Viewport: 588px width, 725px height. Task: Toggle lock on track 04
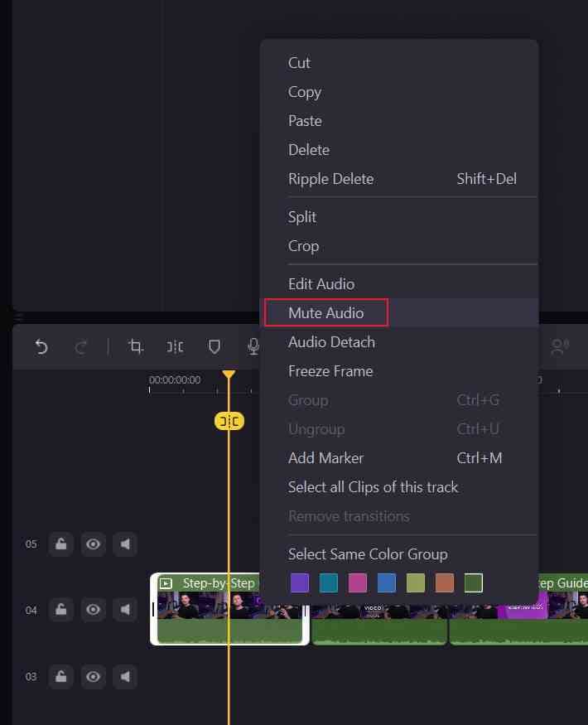[61, 610]
